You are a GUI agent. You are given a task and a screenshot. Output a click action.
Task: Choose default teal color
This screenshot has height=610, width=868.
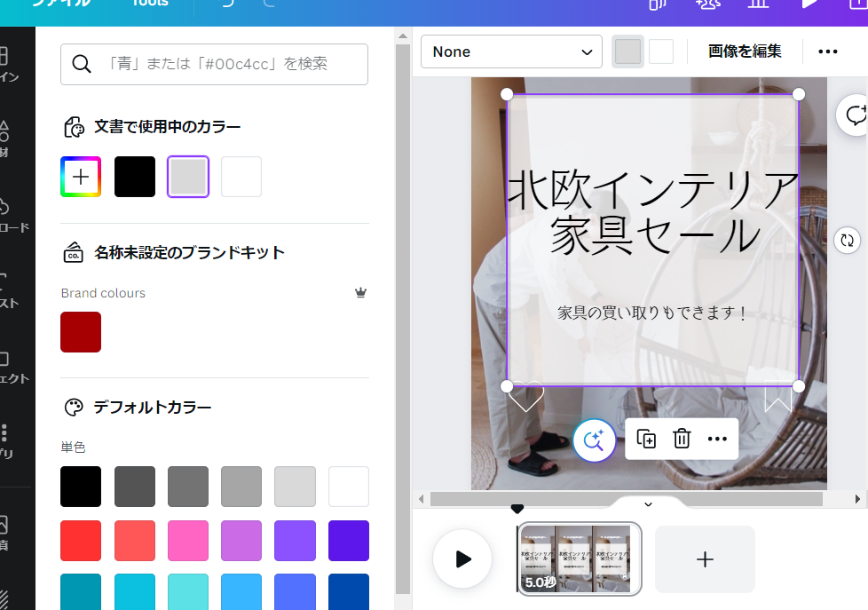81,591
